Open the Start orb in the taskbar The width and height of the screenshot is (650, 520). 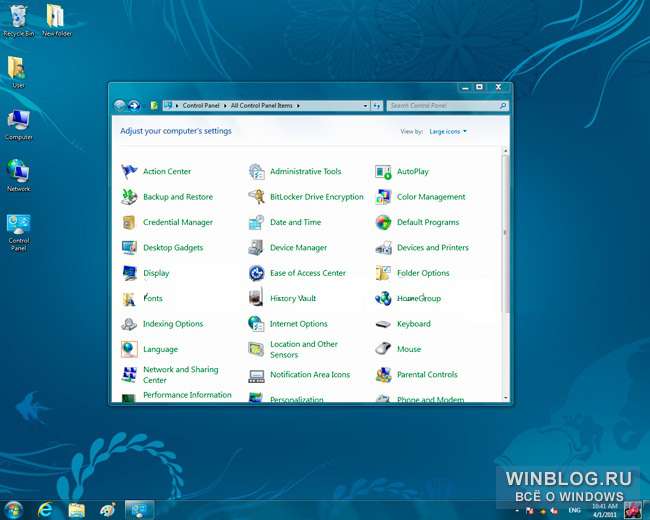click(x=13, y=510)
